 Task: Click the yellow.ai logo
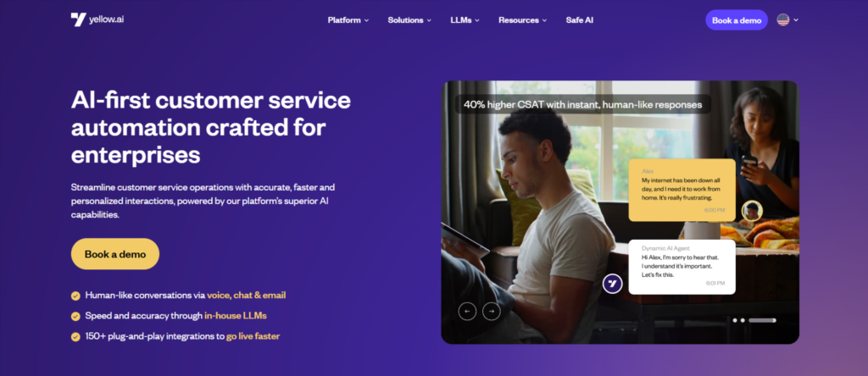pos(97,19)
